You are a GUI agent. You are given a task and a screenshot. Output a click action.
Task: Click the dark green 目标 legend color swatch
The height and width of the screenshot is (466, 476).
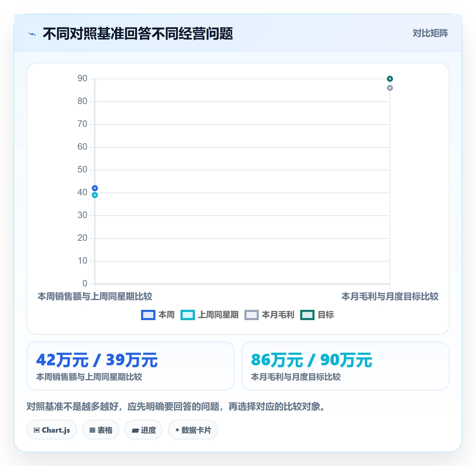307,315
